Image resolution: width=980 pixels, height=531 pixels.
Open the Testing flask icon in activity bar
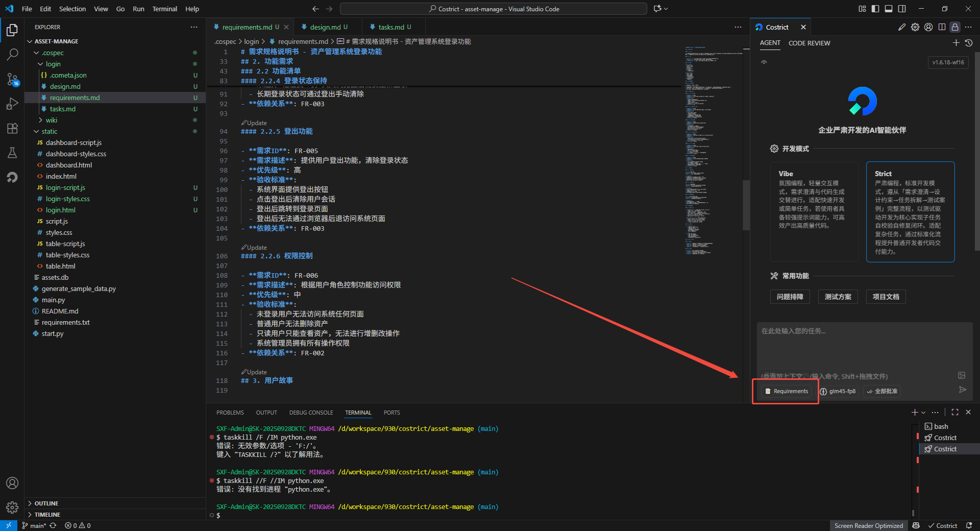click(12, 153)
